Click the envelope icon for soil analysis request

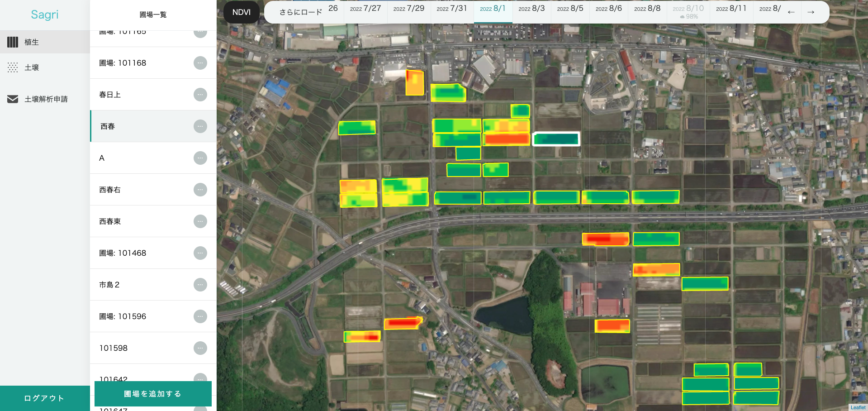(13, 99)
